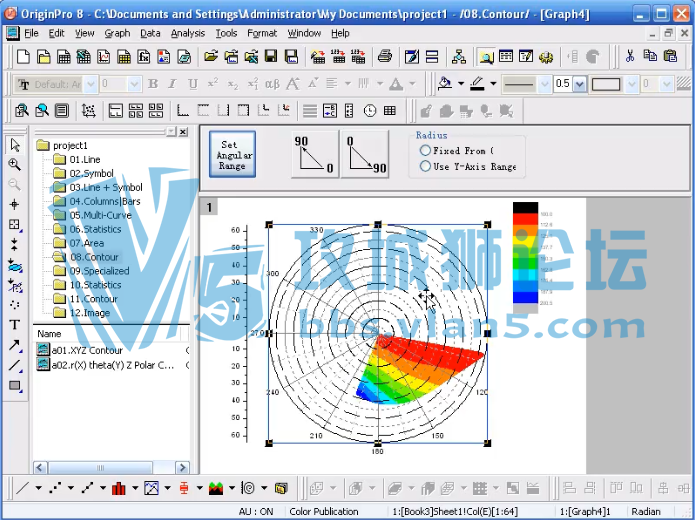Select the Zoom In magnifier tool
This screenshot has width=695, height=520.
(x=15, y=165)
